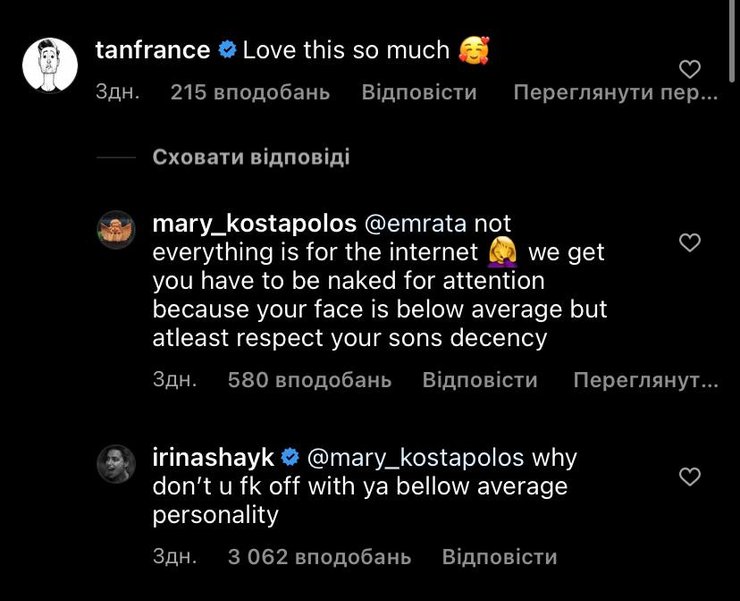
Task: Open tanfrance username link
Action: pos(152,50)
